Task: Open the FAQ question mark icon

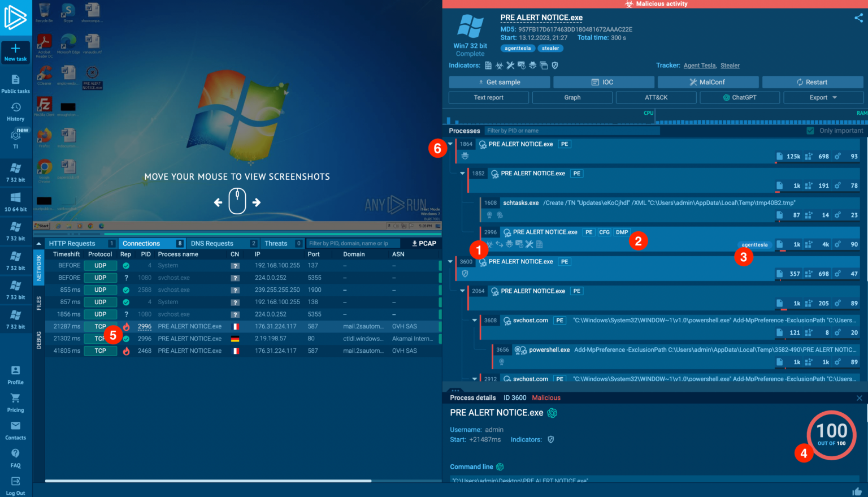Action: tap(15, 453)
